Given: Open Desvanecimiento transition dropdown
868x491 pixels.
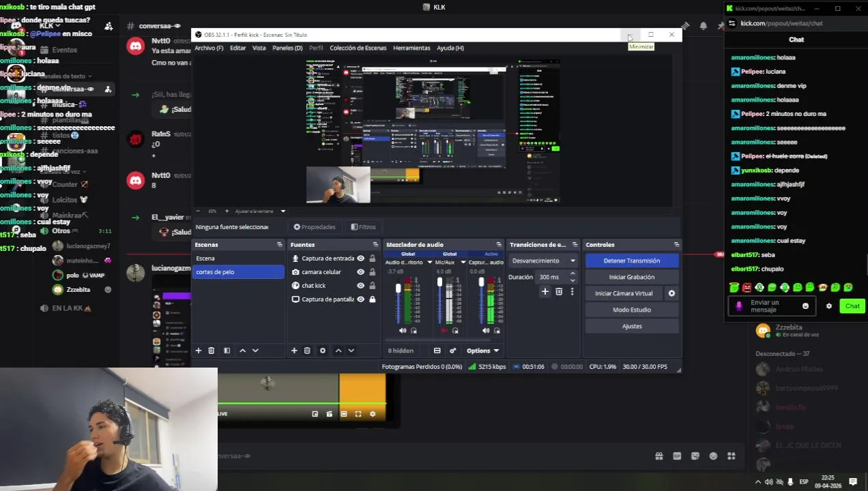Looking at the screenshot, I should coord(544,261).
